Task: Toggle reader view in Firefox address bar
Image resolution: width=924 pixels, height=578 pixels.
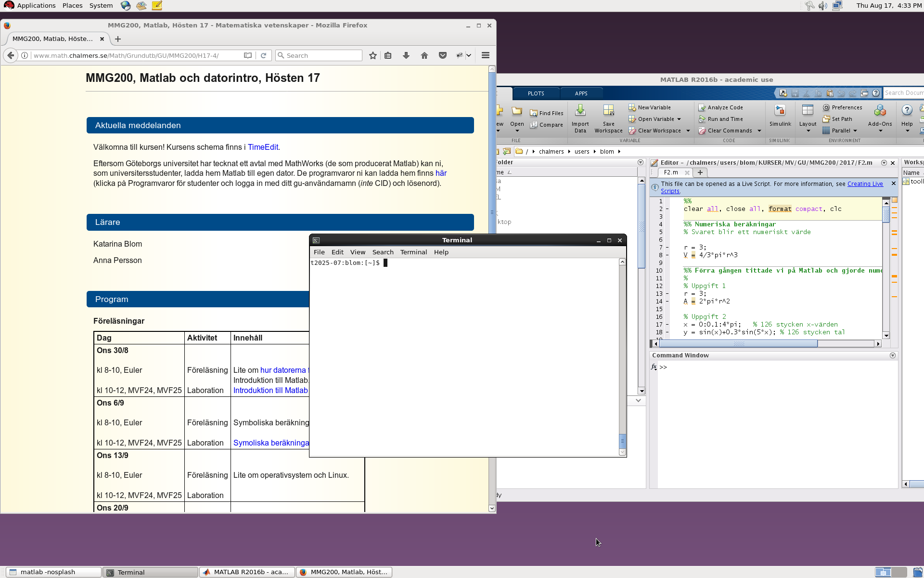Action: [248, 55]
